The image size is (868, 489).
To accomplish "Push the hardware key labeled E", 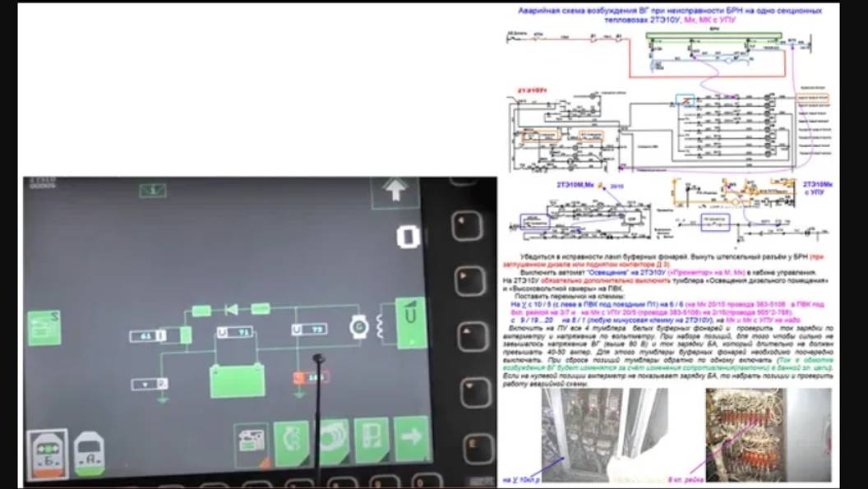I will [478, 449].
